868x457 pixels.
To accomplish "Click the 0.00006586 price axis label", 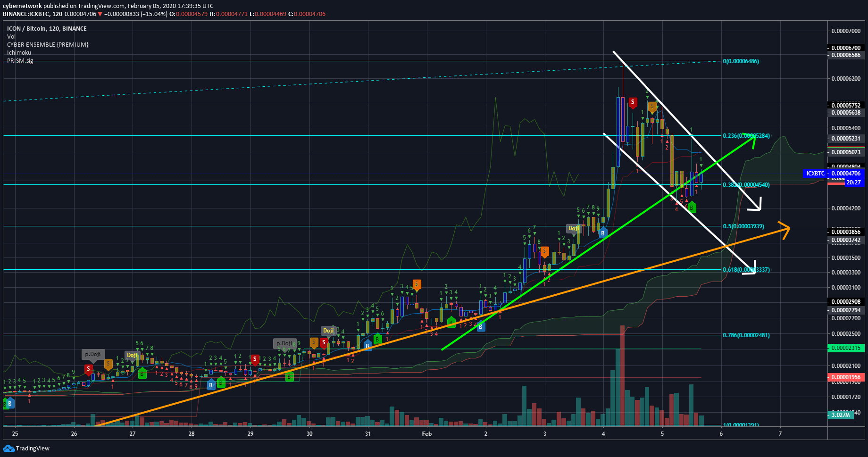I will tap(845, 55).
